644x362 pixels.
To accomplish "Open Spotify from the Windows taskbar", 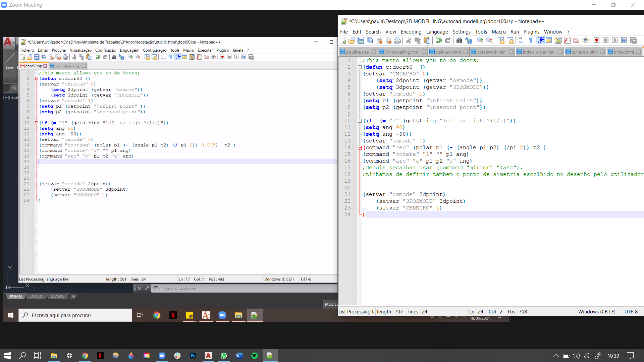I will click(x=255, y=356).
